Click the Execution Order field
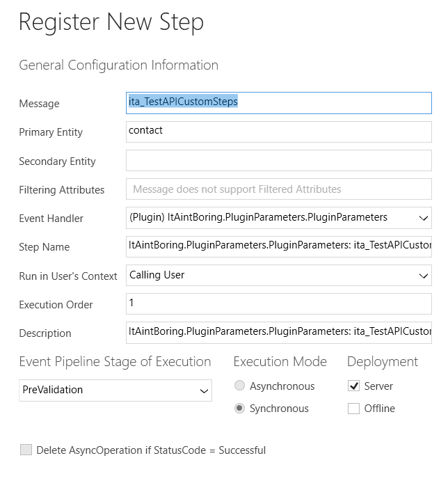The image size is (448, 490). (279, 303)
